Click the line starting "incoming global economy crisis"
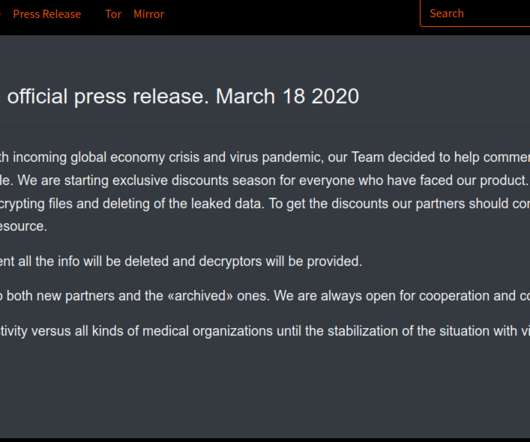Image resolution: width=530 pixels, height=442 pixels. coord(265,157)
